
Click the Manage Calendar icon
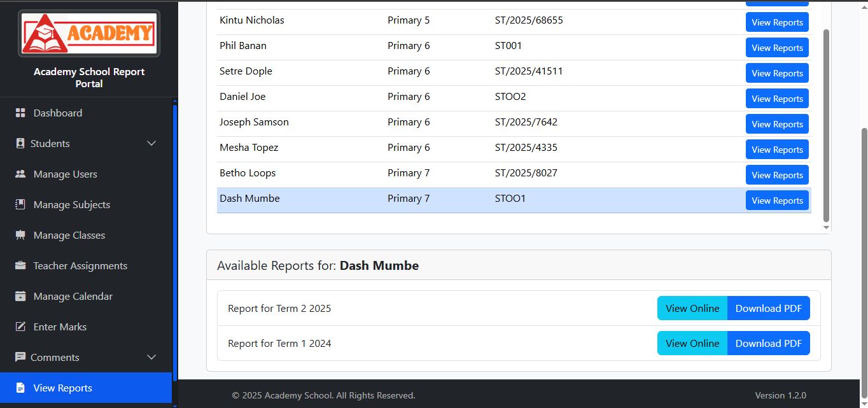click(20, 296)
